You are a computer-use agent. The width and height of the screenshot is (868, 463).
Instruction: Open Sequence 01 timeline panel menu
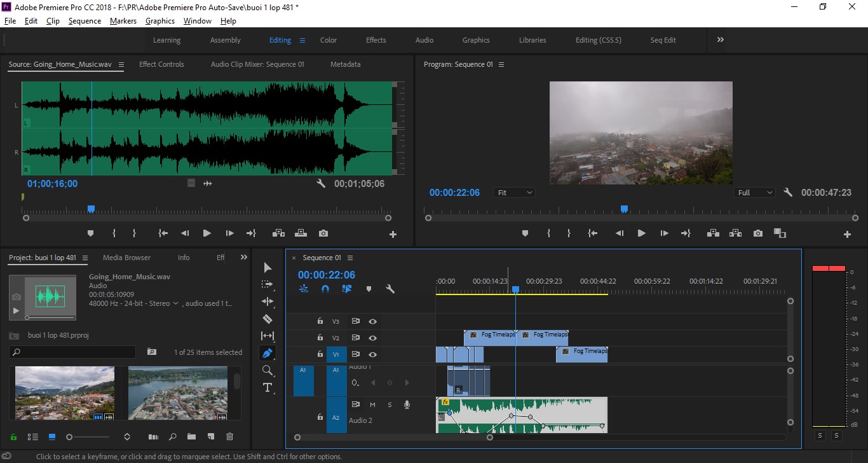click(350, 258)
